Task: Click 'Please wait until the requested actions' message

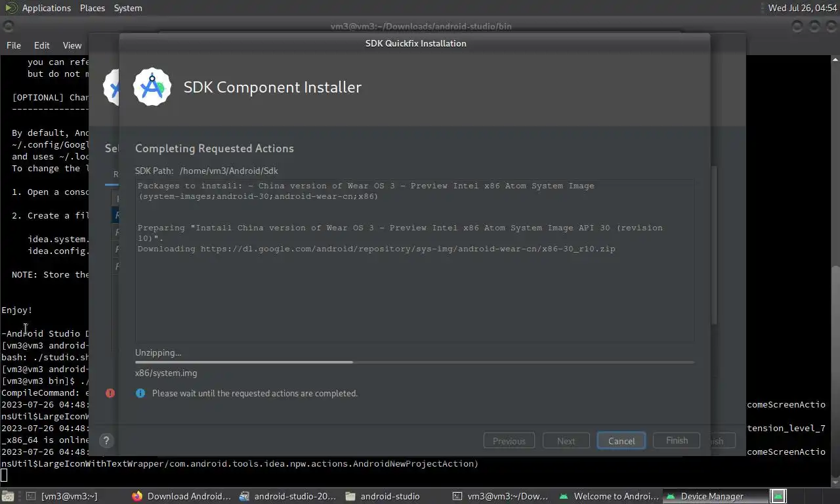Action: click(x=255, y=393)
